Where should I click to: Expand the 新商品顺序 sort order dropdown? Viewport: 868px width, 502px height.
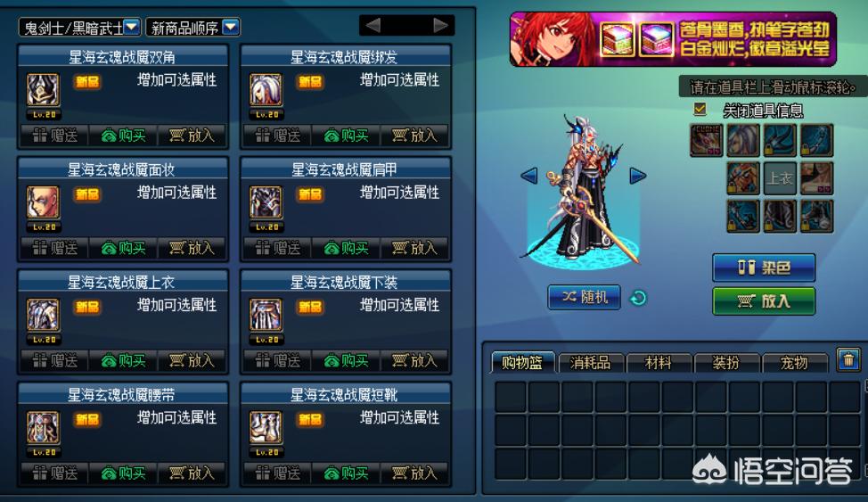(192, 27)
